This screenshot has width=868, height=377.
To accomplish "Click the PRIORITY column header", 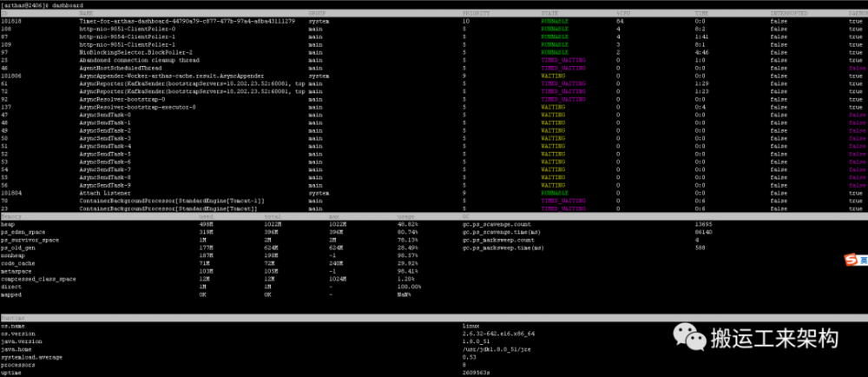I will tap(477, 13).
